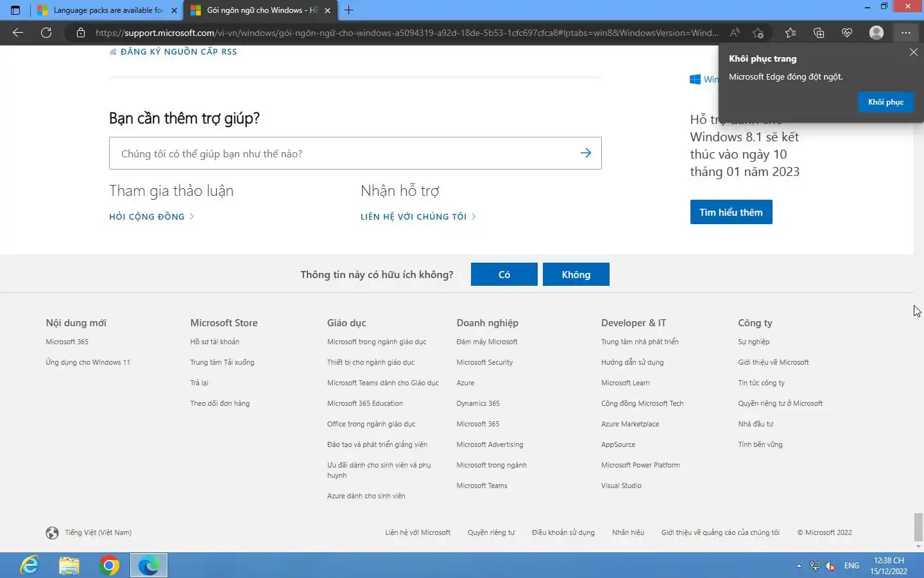Open the clock and date

click(889, 566)
